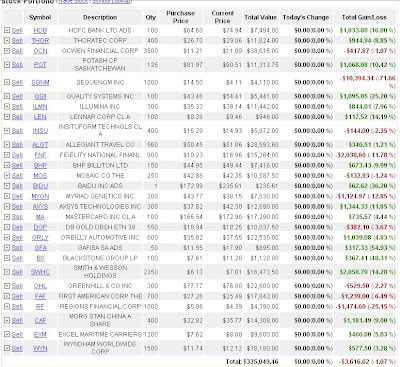The height and width of the screenshot is (367, 400).
Task: Select the SMITH & WESSON HOLDINGS description
Action: click(x=100, y=272)
